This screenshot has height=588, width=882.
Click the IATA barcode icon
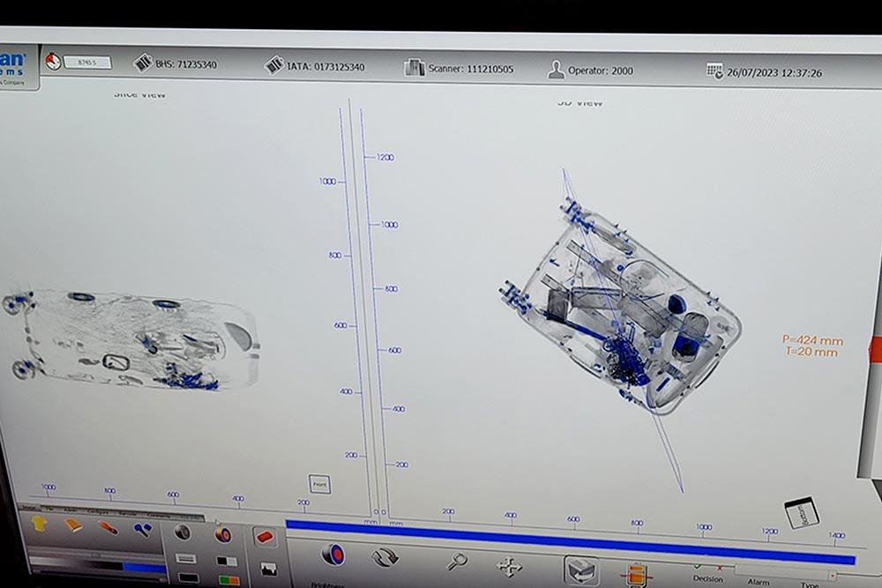tap(274, 65)
